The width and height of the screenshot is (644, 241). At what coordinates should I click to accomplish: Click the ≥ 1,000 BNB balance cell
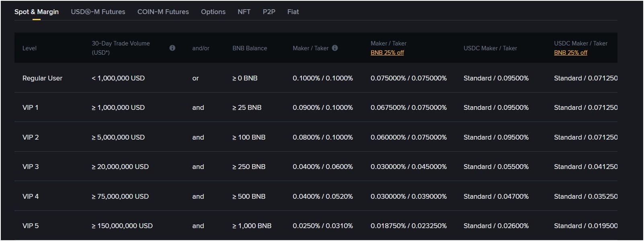[252, 226]
